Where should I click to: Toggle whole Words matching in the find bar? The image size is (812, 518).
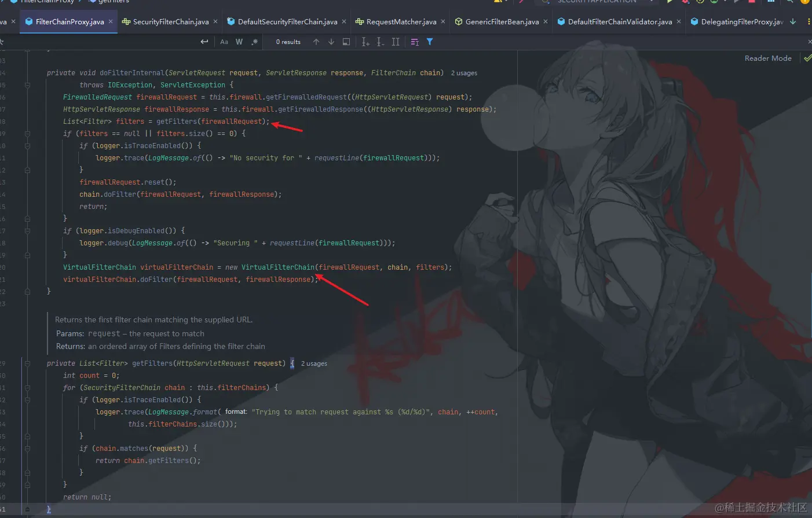239,42
